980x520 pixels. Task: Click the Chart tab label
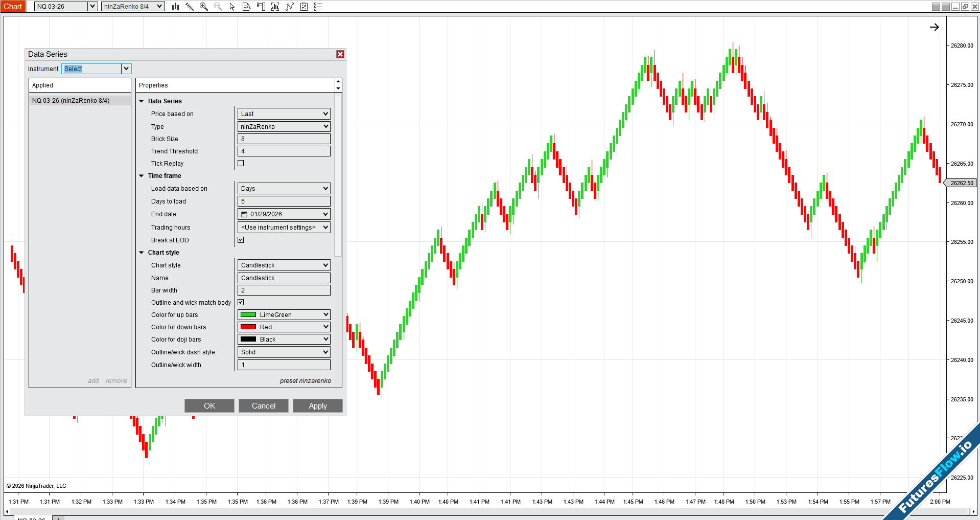tap(13, 7)
